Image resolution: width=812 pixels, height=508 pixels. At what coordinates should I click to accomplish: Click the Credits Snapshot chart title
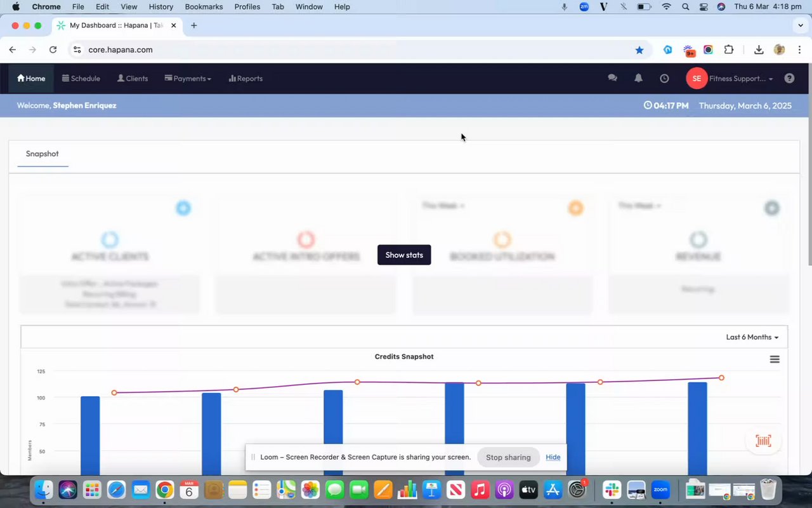click(404, 357)
